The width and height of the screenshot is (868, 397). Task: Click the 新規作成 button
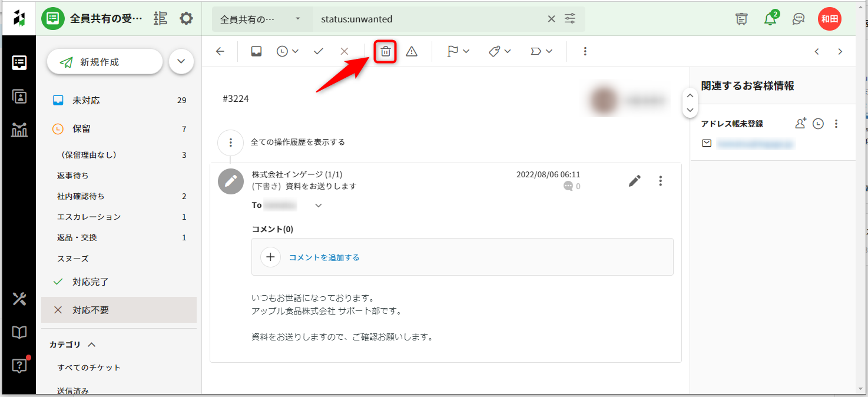[x=104, y=62]
